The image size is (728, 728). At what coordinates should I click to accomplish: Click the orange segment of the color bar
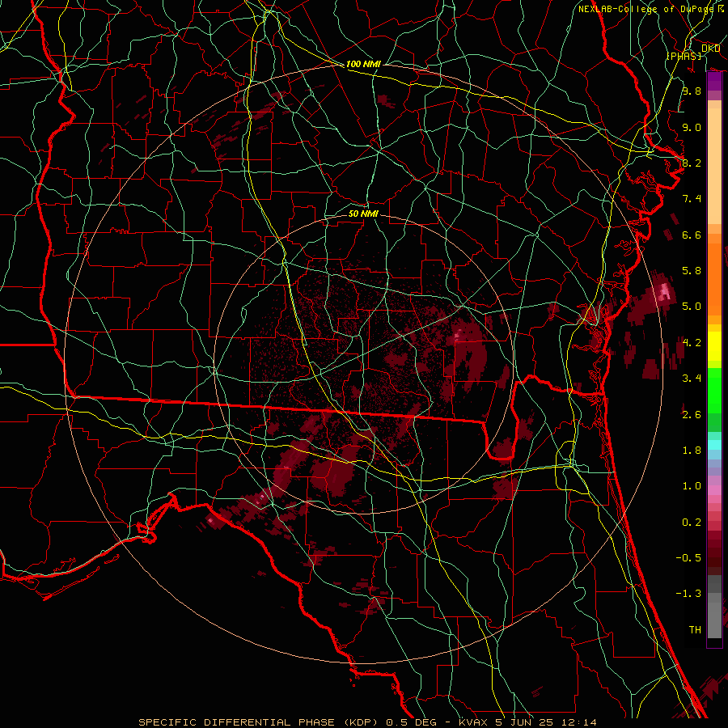click(x=714, y=274)
